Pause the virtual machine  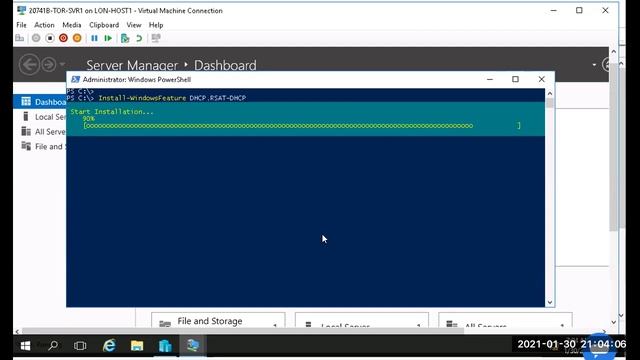tap(94, 38)
